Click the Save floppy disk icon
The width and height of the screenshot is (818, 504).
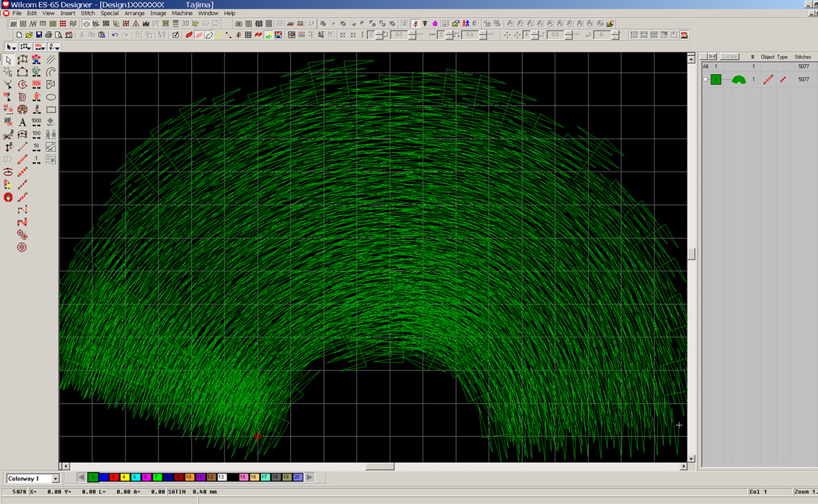coord(39,35)
